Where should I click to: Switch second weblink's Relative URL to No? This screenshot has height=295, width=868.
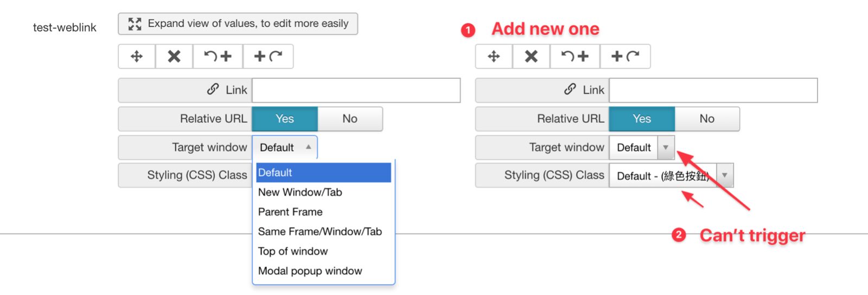707,119
